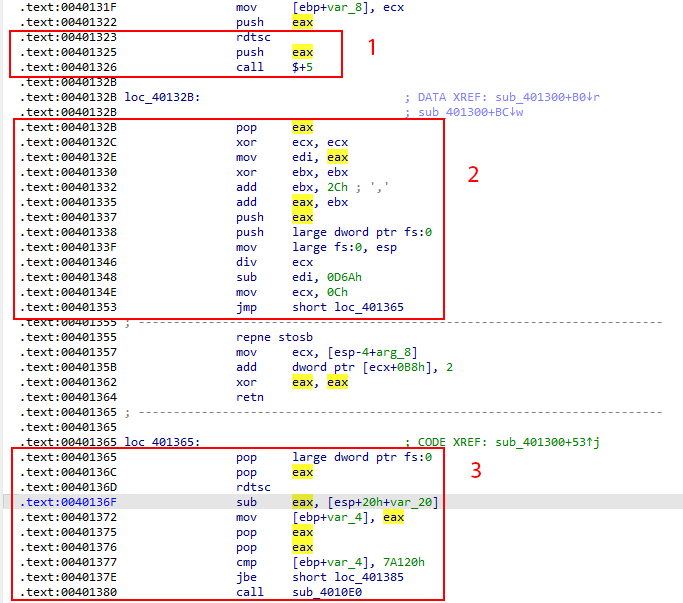Open called function sub_4010E0

point(327,592)
